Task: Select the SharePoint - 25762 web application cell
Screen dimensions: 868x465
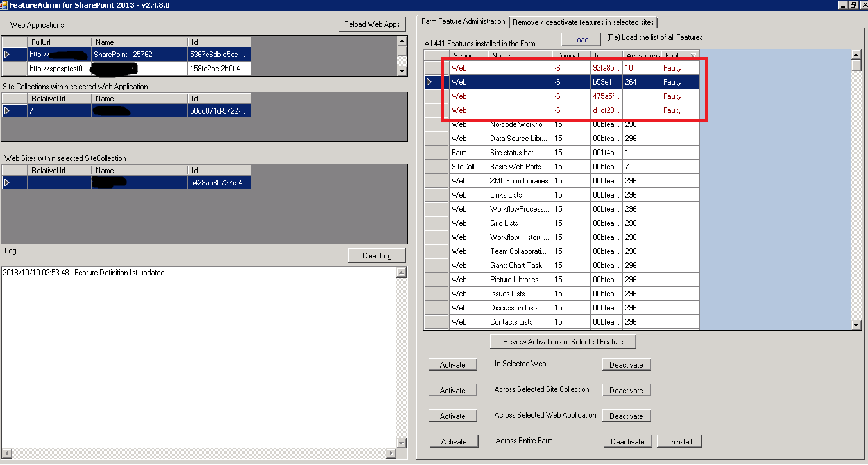Action: point(139,55)
